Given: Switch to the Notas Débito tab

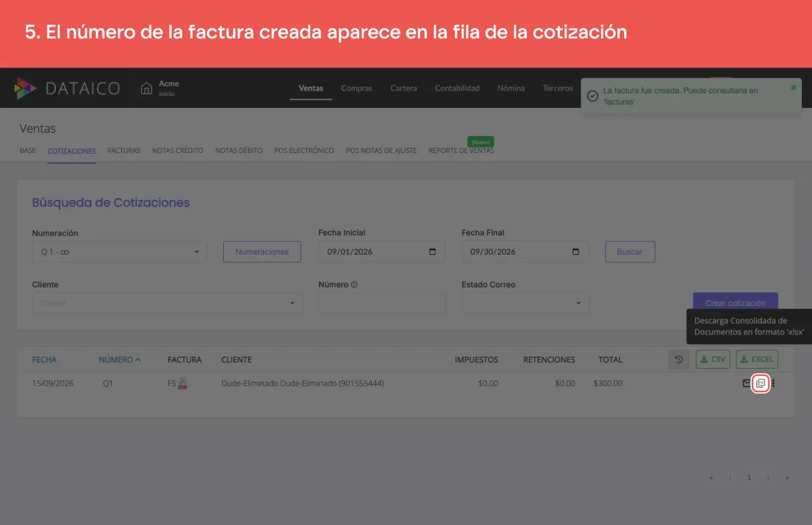Looking at the screenshot, I should click(239, 151).
